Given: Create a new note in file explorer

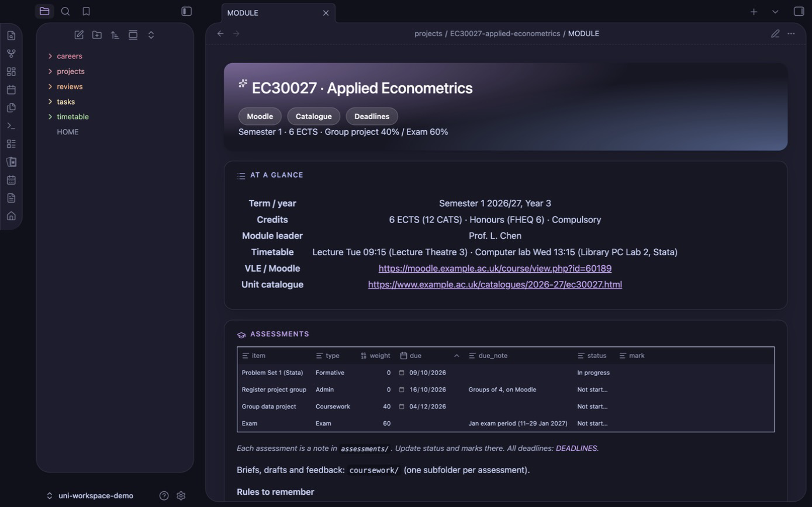Looking at the screenshot, I should [79, 35].
